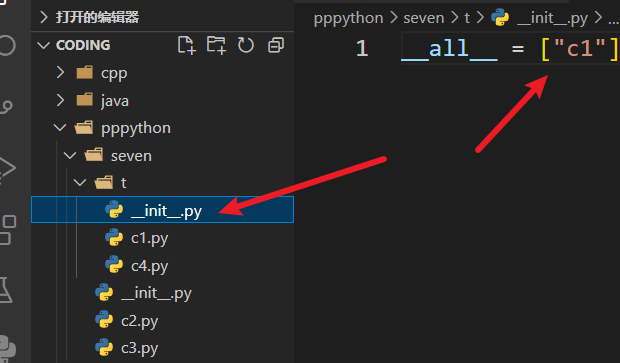Open the Extensions icon in activity bar

pyautogui.click(x=7, y=230)
